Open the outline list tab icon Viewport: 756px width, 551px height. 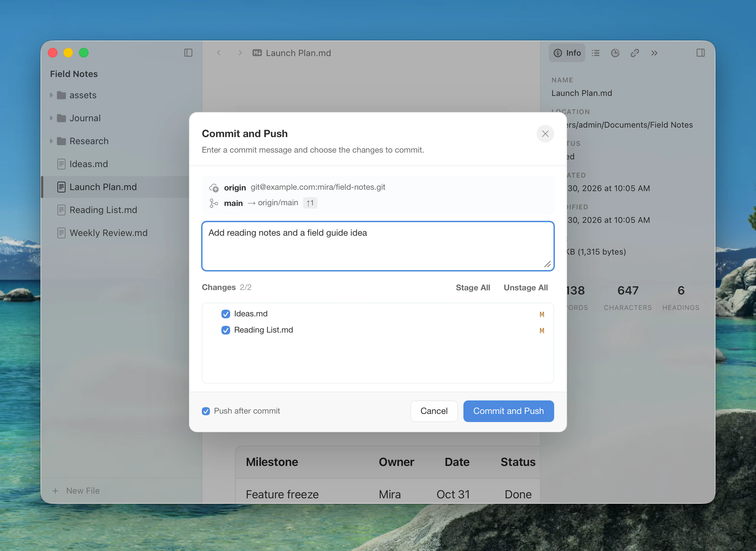tap(596, 53)
